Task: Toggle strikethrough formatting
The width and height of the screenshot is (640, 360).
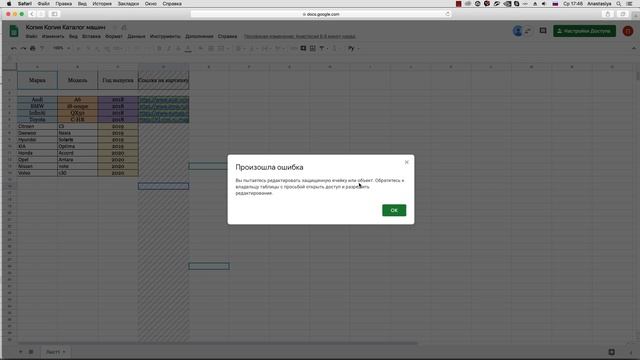Action: point(178,48)
